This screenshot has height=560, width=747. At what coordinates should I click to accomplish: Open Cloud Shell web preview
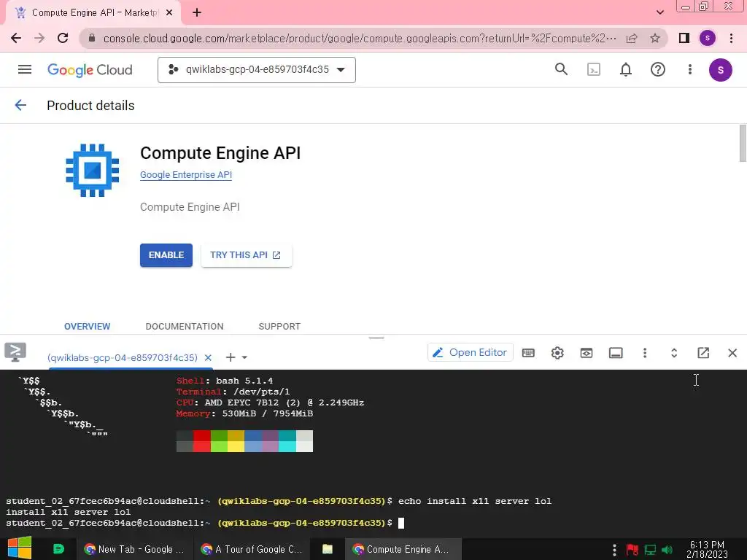pyautogui.click(x=587, y=353)
